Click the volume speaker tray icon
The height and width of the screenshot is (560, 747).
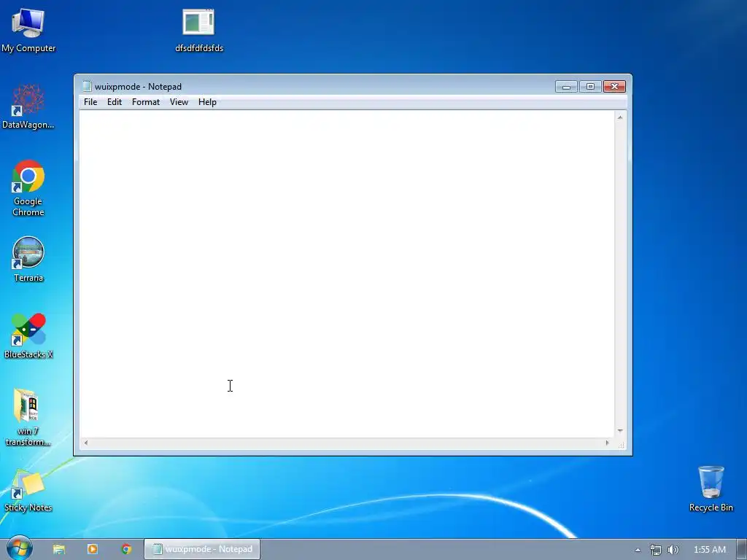coord(673,550)
